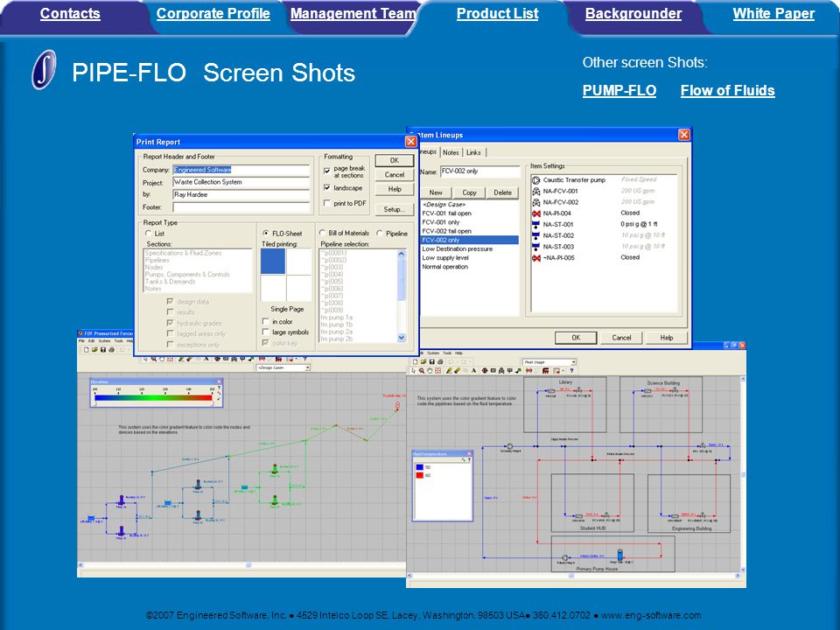Click Save icon in FDF Pressurized window
This screenshot has height=630, width=840.
coord(103,350)
